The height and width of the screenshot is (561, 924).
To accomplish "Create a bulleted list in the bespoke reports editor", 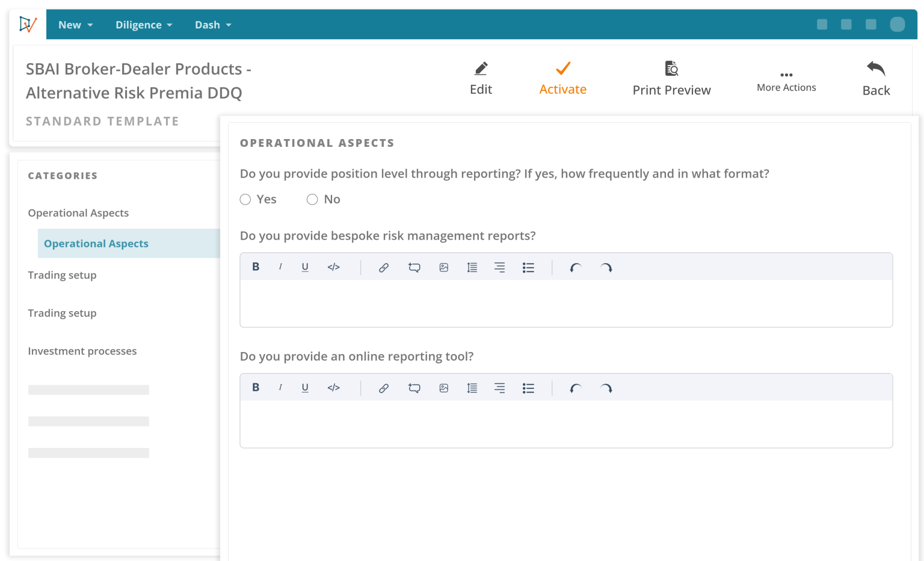I will click(528, 267).
